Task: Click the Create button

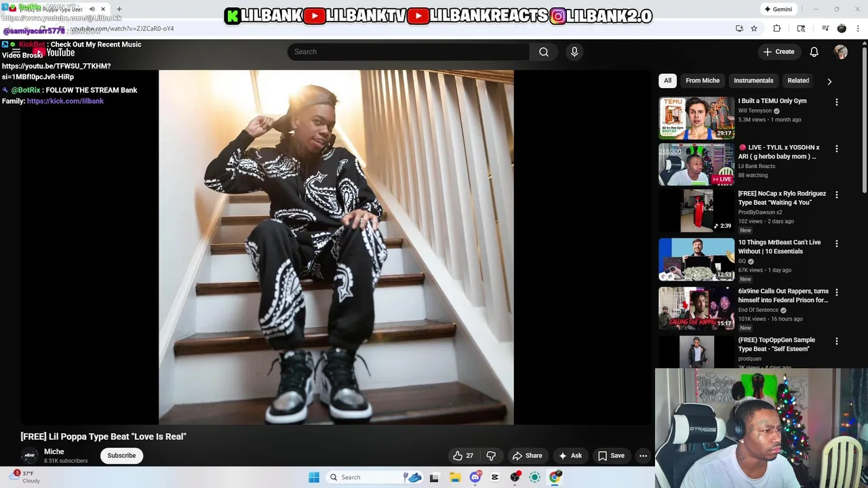Action: 778,52
